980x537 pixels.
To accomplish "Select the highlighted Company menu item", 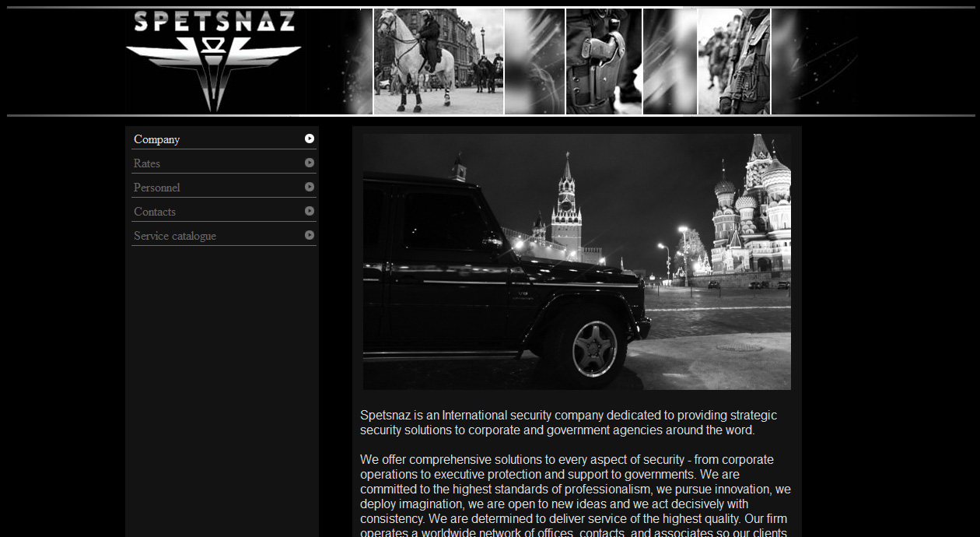I will tap(156, 139).
